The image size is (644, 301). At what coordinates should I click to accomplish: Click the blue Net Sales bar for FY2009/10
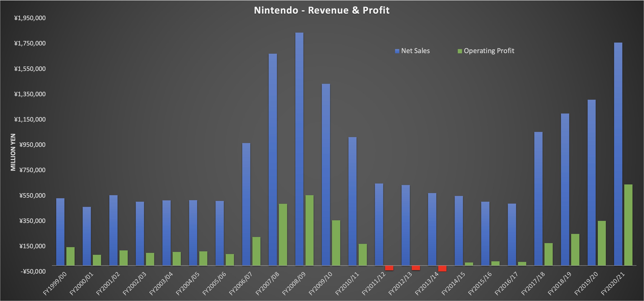326,174
